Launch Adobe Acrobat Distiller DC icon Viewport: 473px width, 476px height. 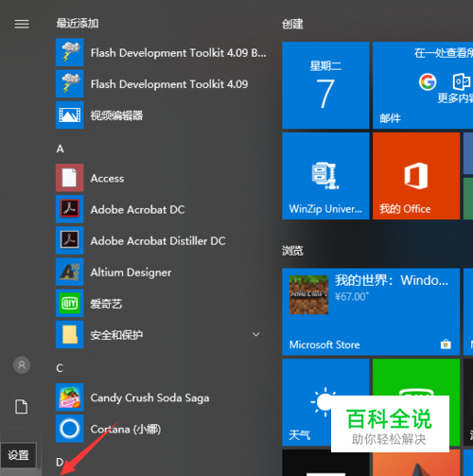70,240
